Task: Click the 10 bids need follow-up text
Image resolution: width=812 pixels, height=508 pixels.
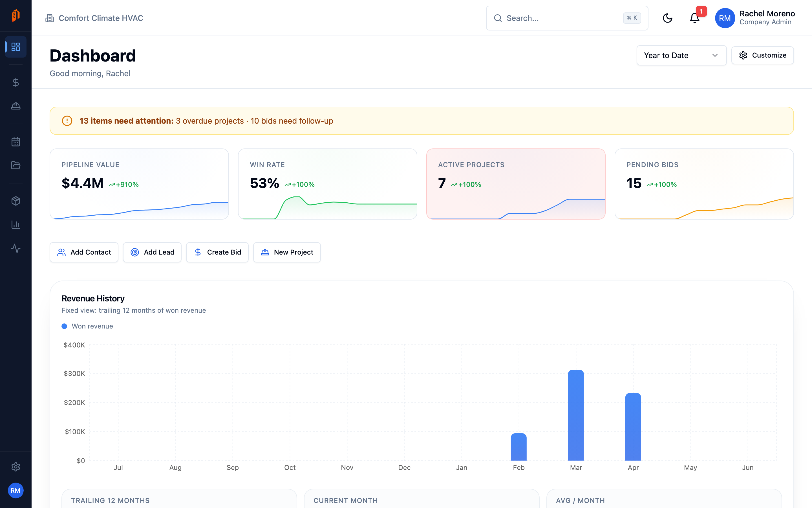Action: [292, 121]
